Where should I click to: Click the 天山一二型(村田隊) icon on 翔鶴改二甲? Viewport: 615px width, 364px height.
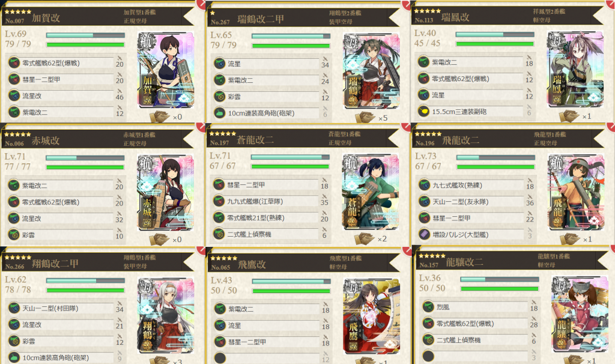click(14, 308)
